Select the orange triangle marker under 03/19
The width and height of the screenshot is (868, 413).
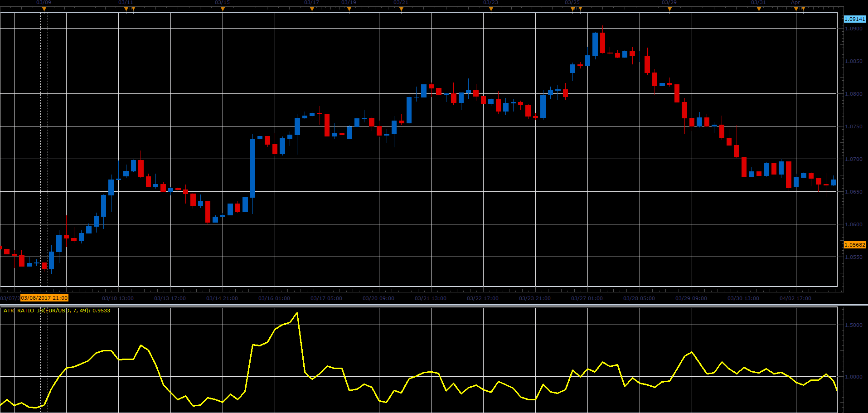(x=349, y=9)
